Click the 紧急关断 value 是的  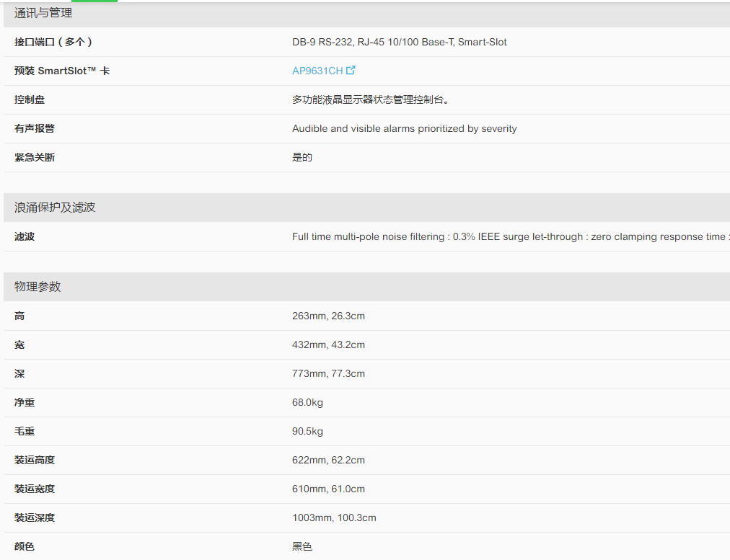(x=302, y=157)
